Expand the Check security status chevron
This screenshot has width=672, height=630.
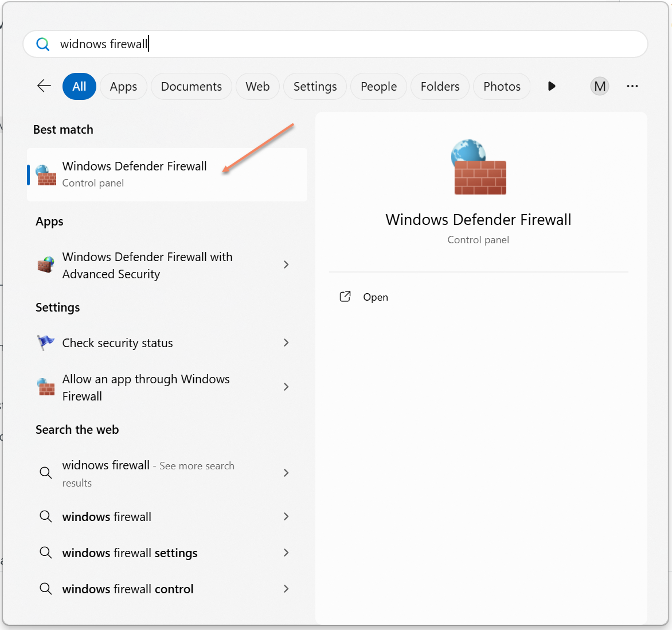click(286, 343)
